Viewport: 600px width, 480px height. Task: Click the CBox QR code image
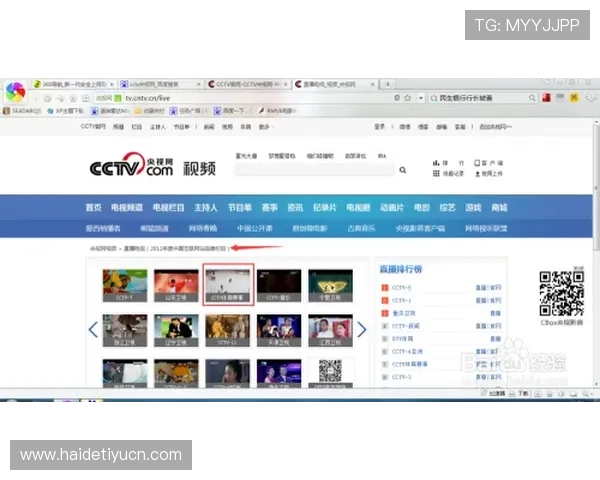(562, 294)
